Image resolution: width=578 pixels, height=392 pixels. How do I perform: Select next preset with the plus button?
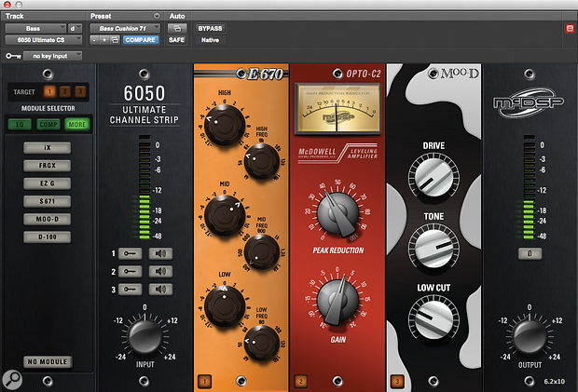tap(104, 40)
